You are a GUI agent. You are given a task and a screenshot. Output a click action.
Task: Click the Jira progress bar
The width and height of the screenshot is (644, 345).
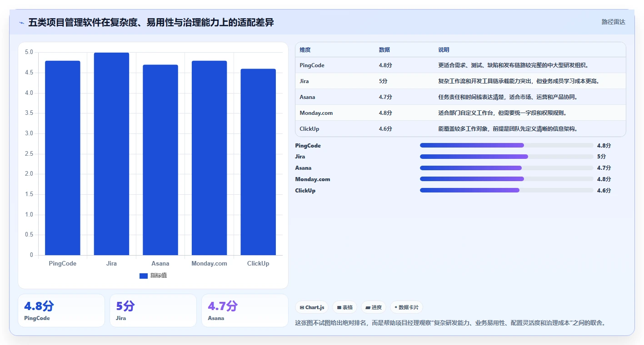point(507,157)
